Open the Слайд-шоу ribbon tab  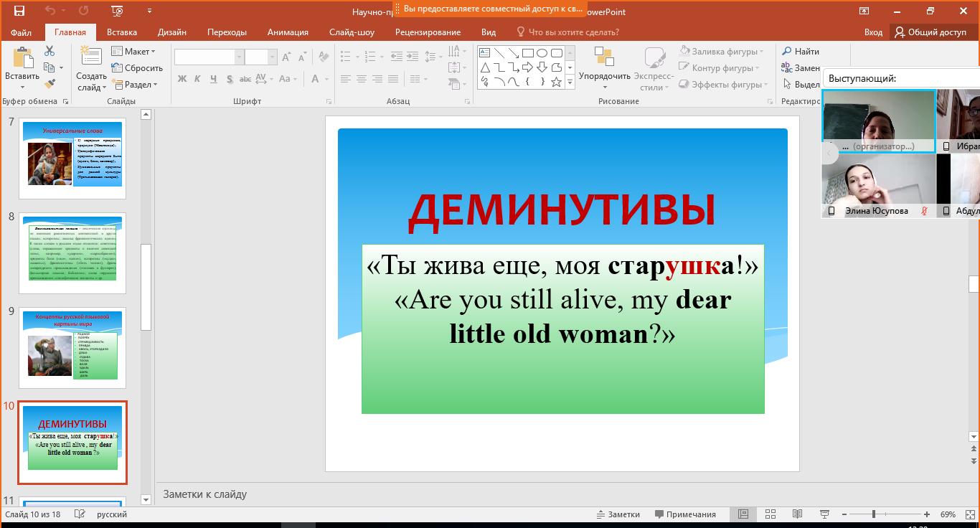tap(352, 32)
